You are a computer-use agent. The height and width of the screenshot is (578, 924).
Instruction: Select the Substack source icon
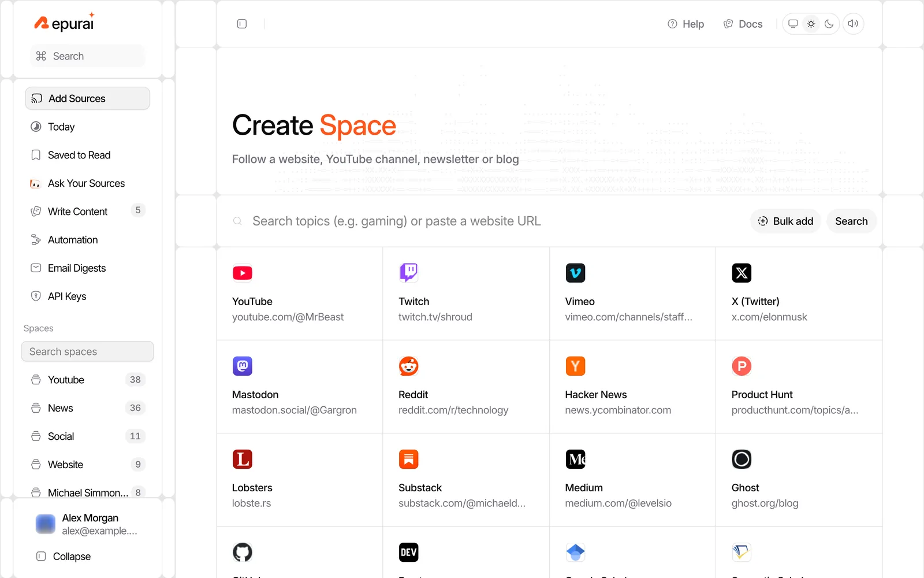[x=409, y=459]
